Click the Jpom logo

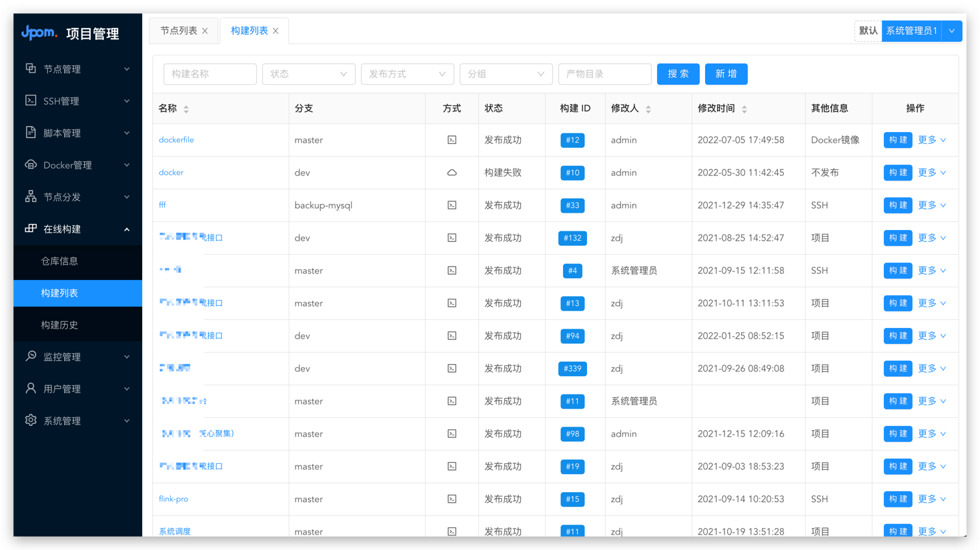pos(39,32)
